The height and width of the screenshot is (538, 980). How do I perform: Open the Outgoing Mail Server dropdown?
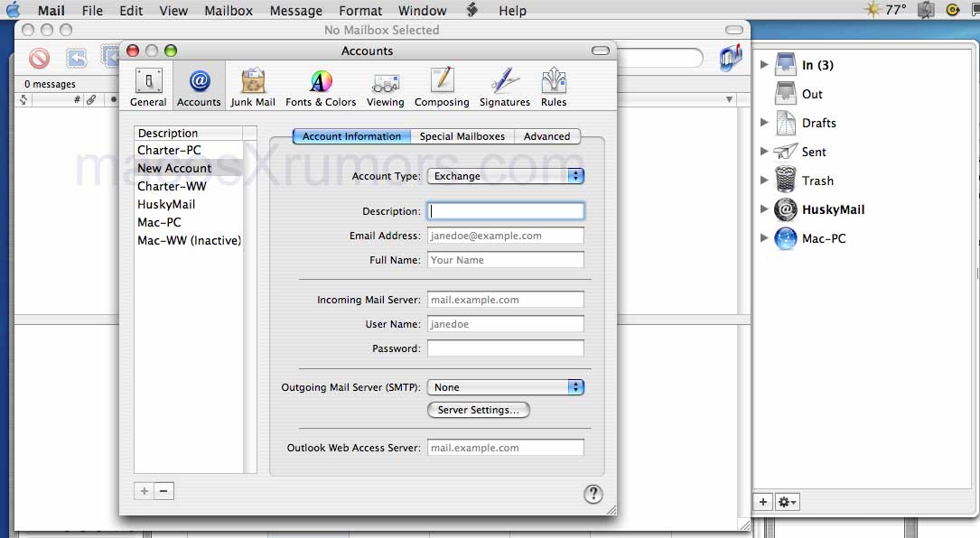click(506, 387)
